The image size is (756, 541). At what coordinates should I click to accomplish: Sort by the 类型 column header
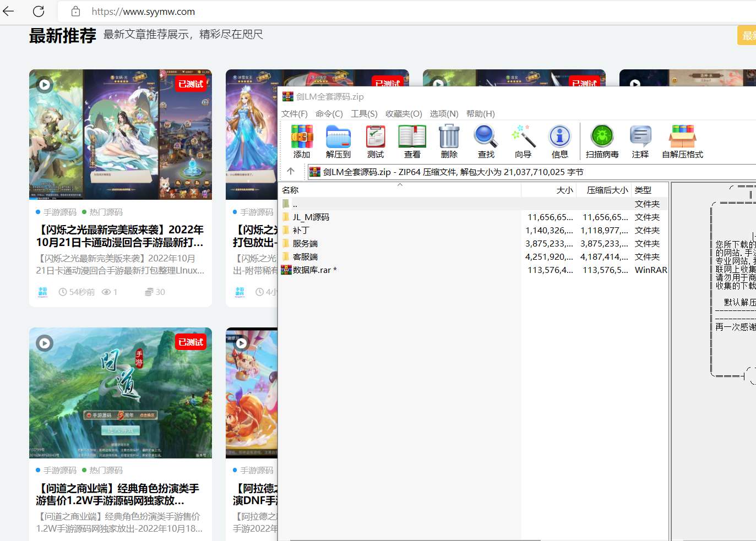click(x=650, y=190)
